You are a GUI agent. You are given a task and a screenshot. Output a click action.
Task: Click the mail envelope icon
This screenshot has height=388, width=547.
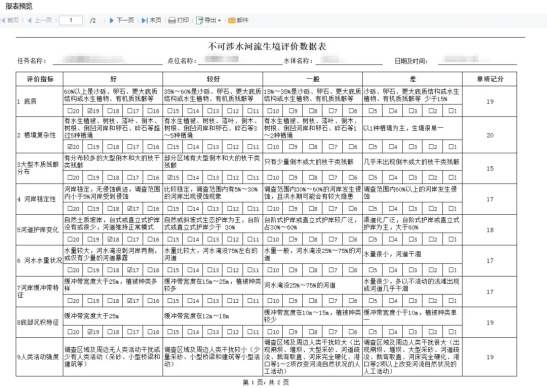(x=232, y=21)
